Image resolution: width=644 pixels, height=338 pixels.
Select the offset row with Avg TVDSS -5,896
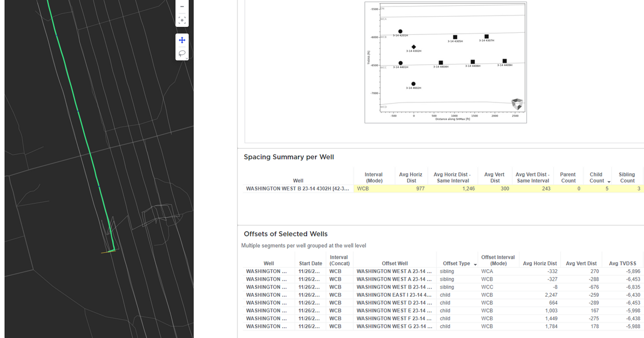pyautogui.click(x=443, y=271)
